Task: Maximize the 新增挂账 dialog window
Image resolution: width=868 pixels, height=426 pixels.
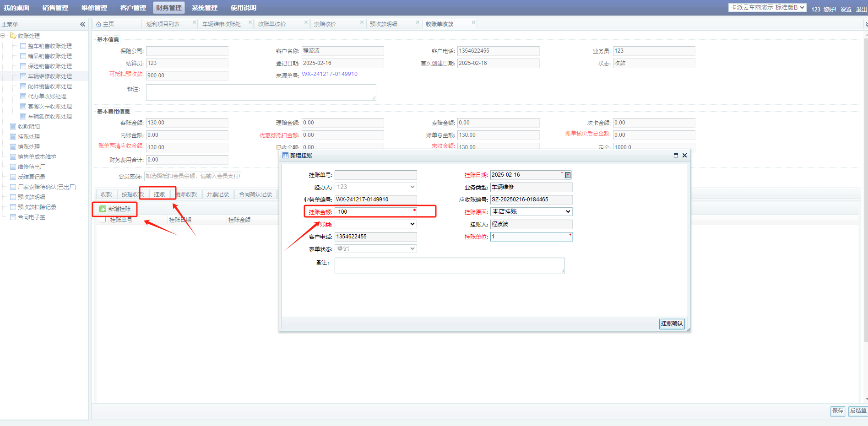Action: tap(676, 156)
